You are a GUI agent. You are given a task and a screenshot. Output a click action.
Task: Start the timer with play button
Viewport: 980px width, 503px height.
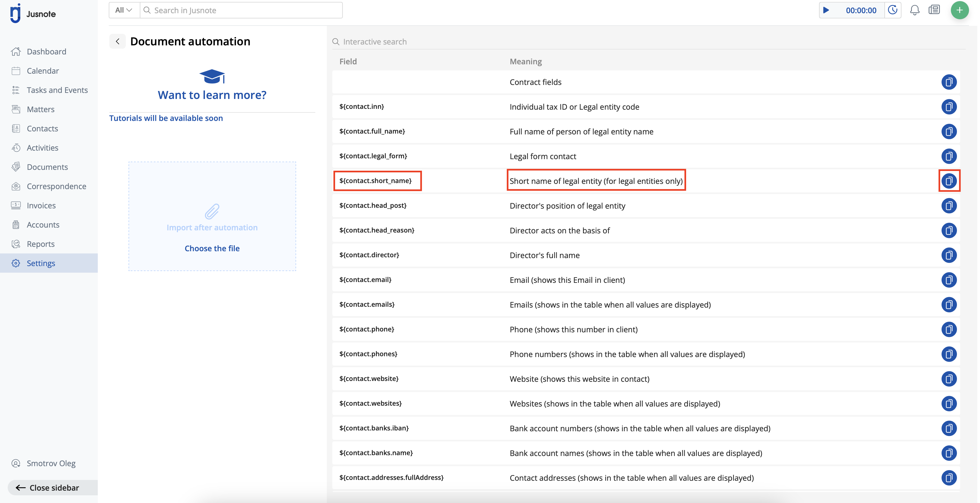826,10
